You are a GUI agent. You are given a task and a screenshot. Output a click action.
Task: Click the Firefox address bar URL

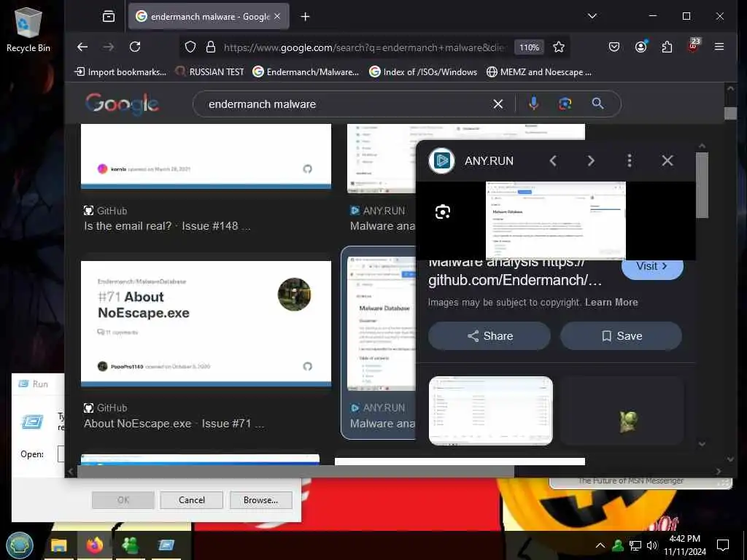(x=365, y=47)
